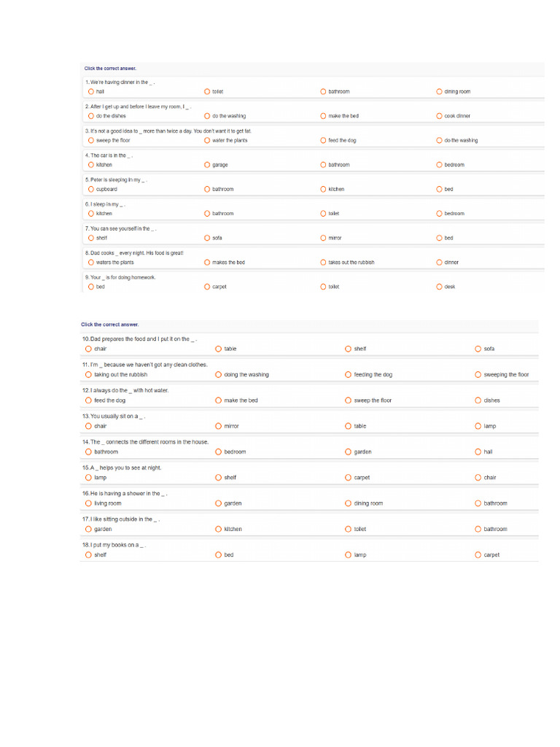Select "dining room" for question 1

pos(439,92)
